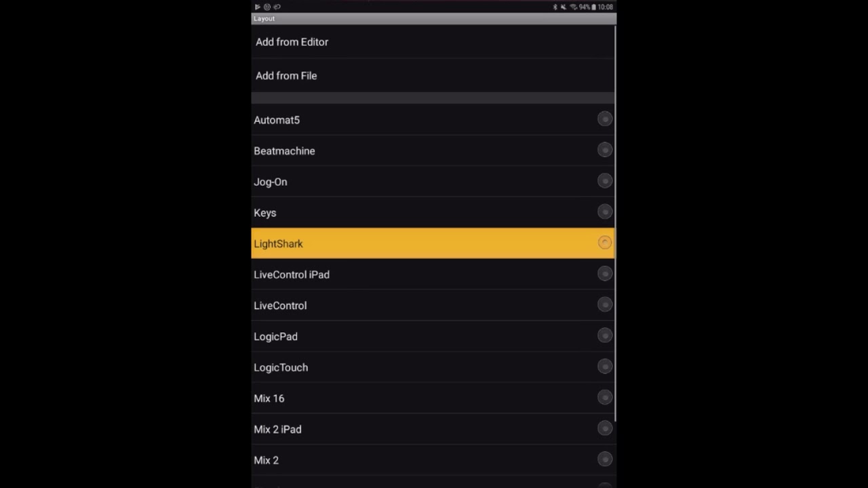Tap the Play Store notification icon

(257, 7)
